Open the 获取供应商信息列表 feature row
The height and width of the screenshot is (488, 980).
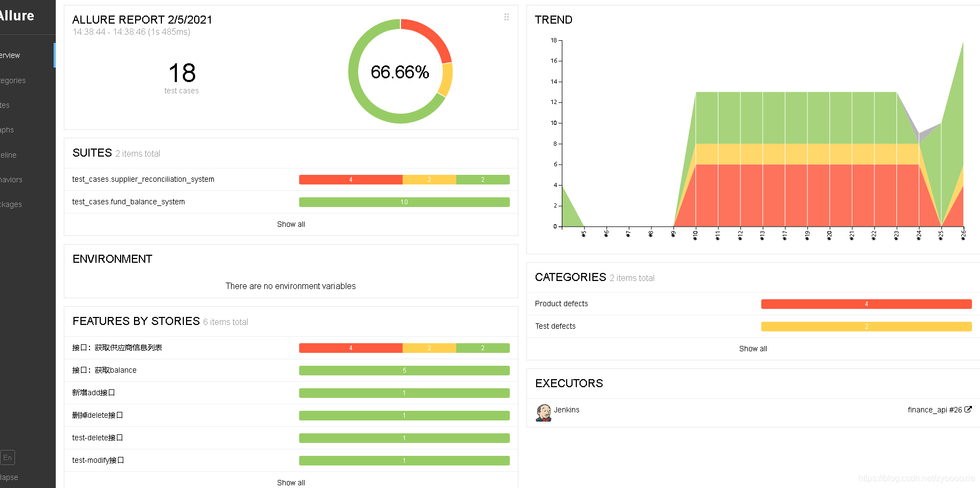(291, 348)
